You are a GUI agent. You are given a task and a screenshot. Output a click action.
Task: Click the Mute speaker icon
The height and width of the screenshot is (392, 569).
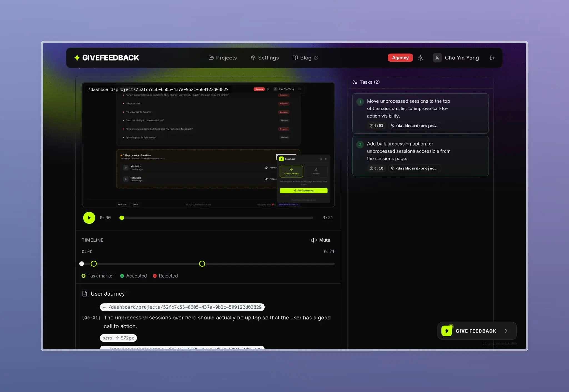314,240
